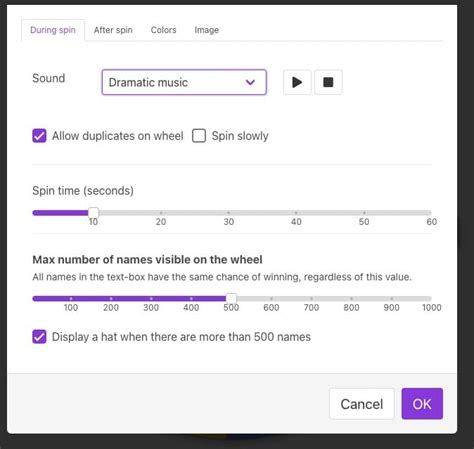474x449 pixels.
Task: Click the Cancel button
Action: pos(362,404)
